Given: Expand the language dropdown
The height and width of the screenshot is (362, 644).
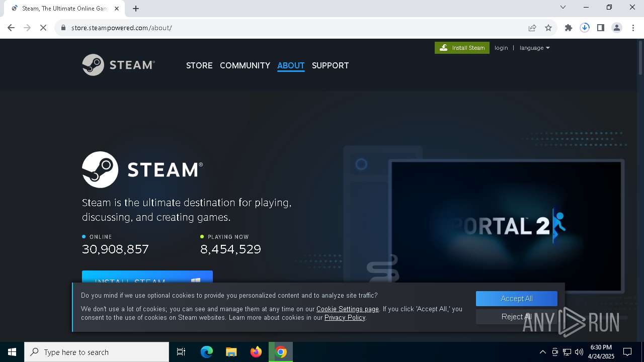Looking at the screenshot, I should coord(534,48).
